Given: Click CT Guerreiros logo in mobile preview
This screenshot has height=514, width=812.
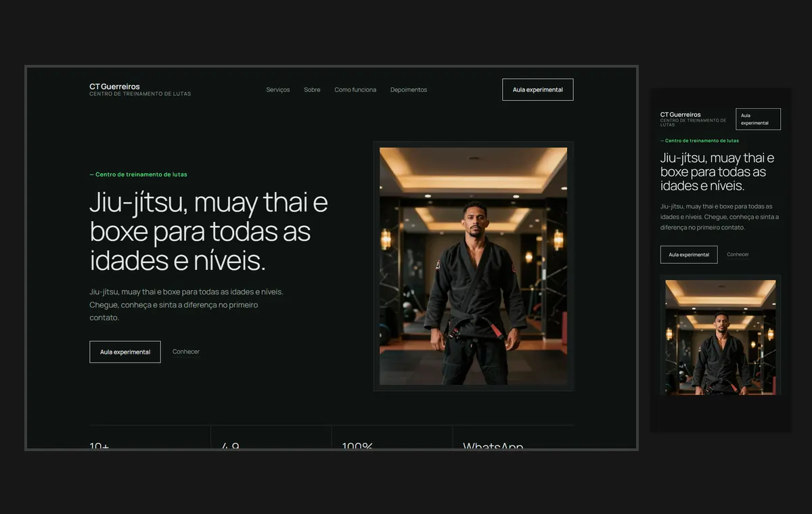Looking at the screenshot, I should click(x=694, y=119).
